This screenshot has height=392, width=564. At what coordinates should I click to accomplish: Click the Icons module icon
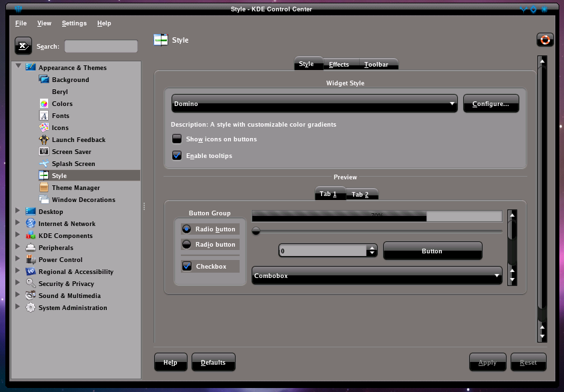pos(44,127)
